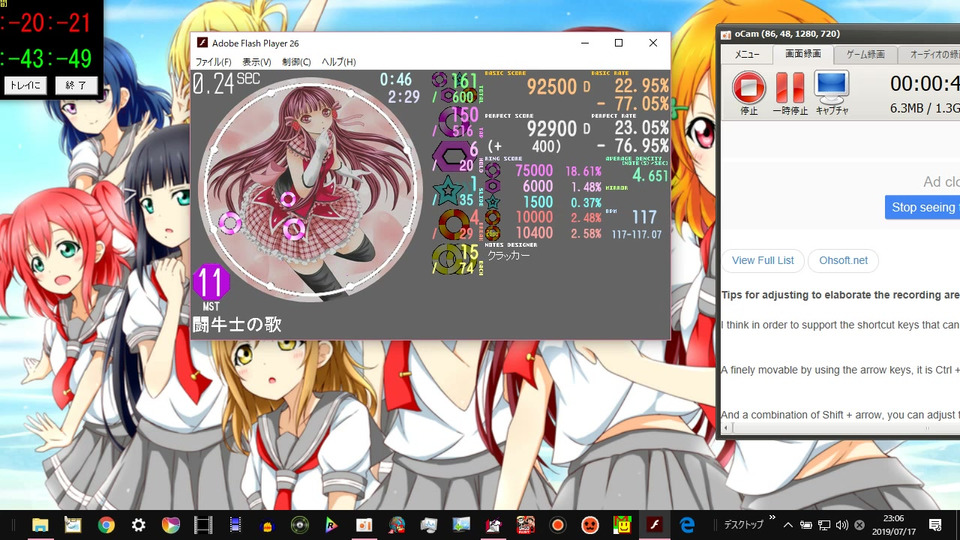Open the 表示(V) menu in Flash Player
The height and width of the screenshot is (540, 960).
[x=257, y=62]
